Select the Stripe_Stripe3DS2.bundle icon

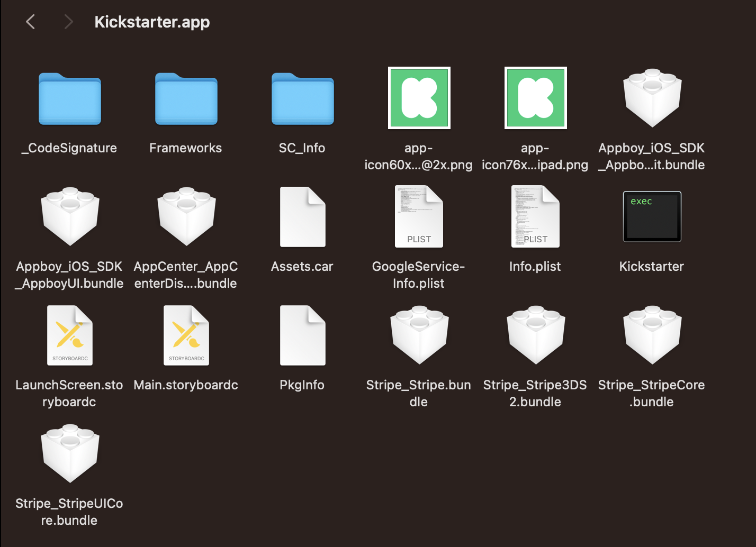click(x=536, y=335)
